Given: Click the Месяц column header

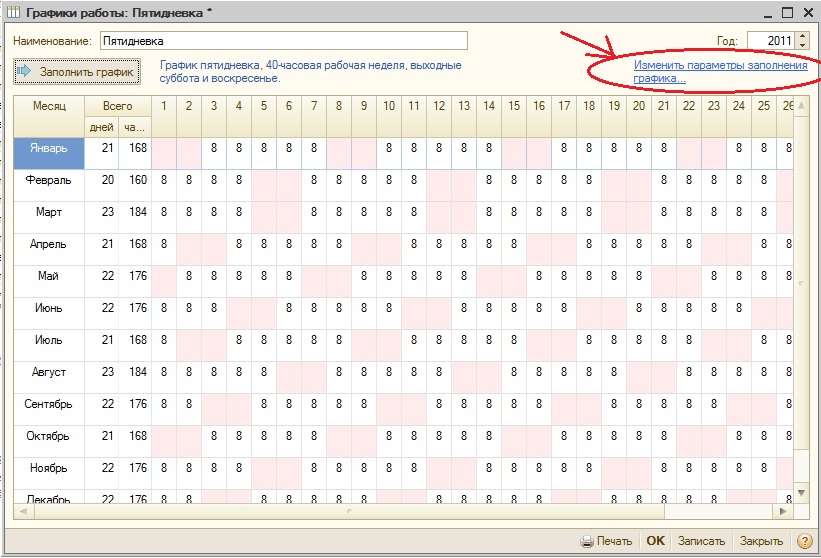Looking at the screenshot, I should (x=49, y=117).
